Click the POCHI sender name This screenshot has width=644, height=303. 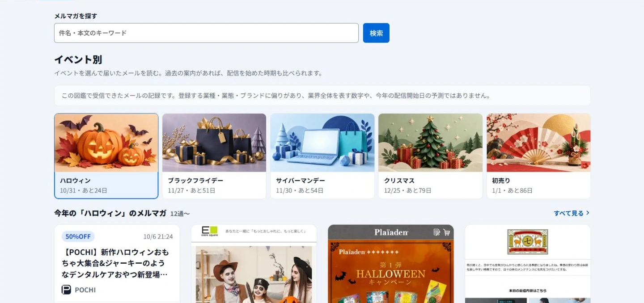(85, 290)
